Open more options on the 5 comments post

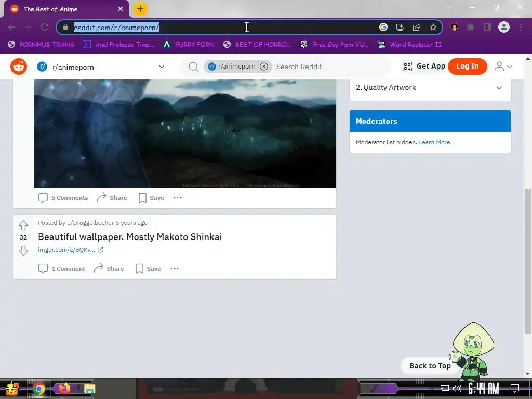(x=178, y=198)
